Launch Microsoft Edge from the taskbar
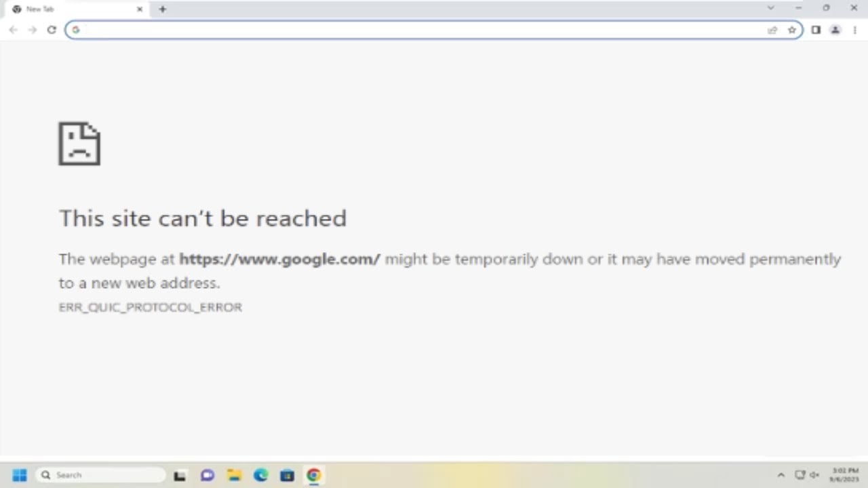Viewport: 868px width, 488px height. (261, 476)
